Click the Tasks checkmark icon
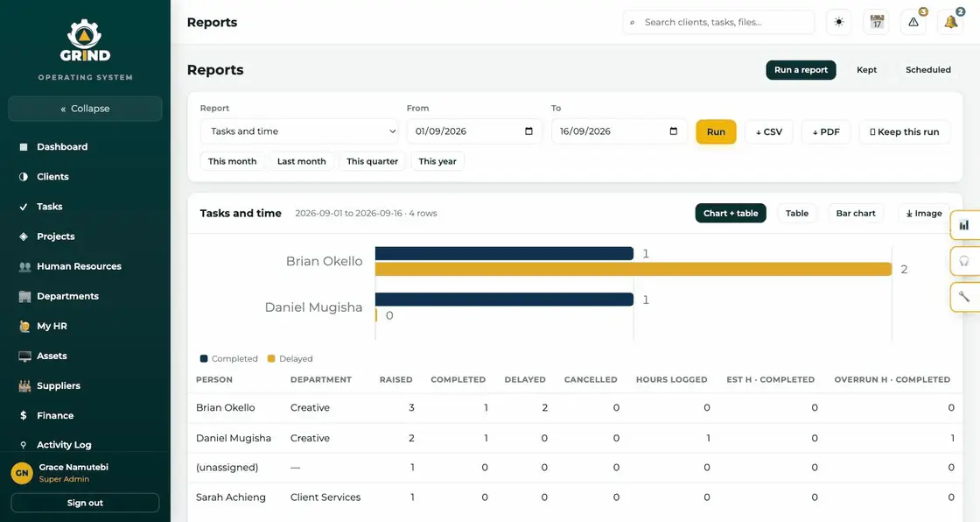The image size is (980, 522). (x=24, y=207)
